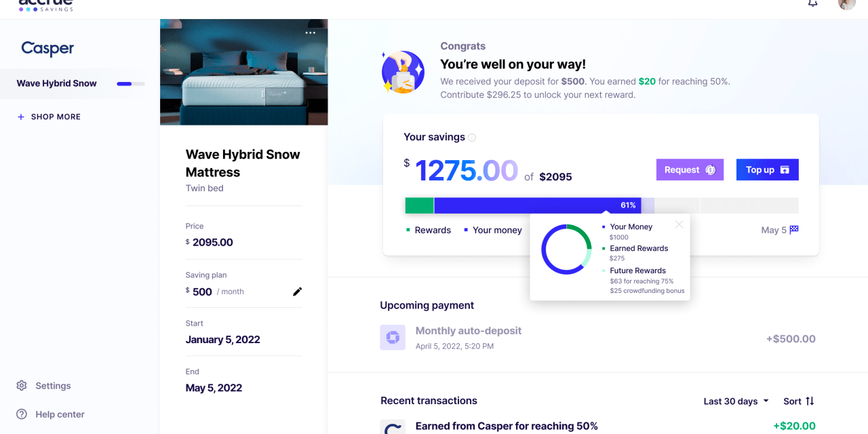
Task: Click the mattress product photo
Action: [244, 72]
